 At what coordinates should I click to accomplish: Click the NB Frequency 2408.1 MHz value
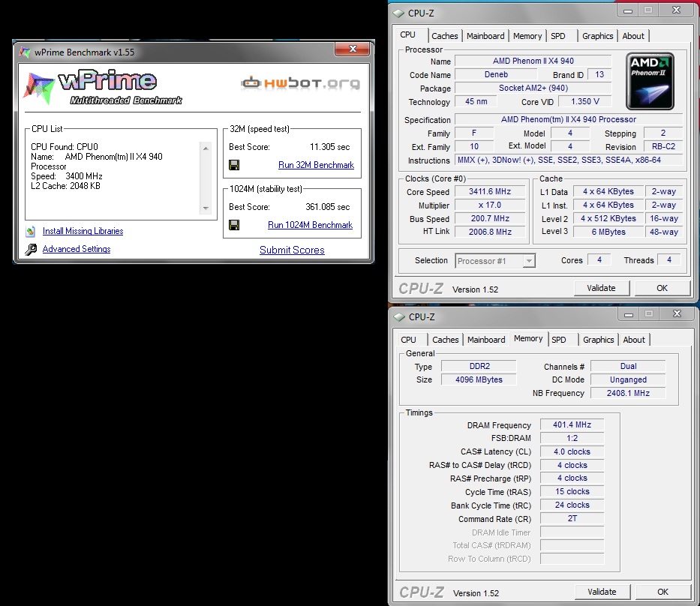tap(628, 393)
